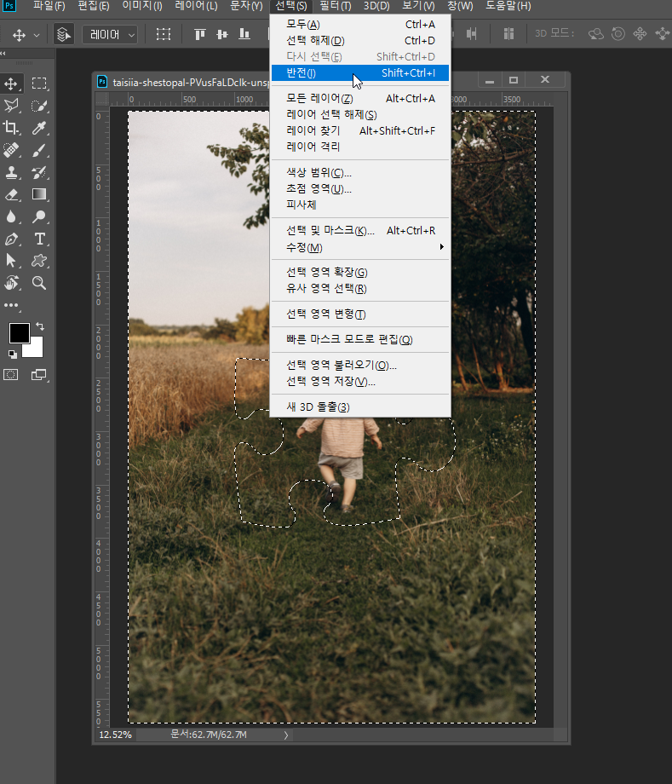Select the Custom Shape tool
Viewport: 672px width, 784px height.
[x=39, y=261]
